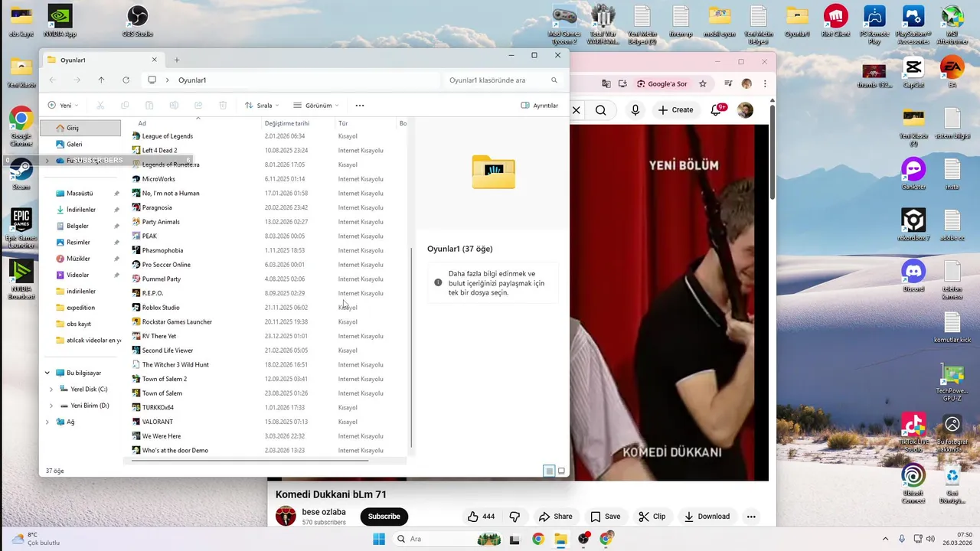Click the Save button under the video
This screenshot has height=551, width=980.
pyautogui.click(x=604, y=517)
